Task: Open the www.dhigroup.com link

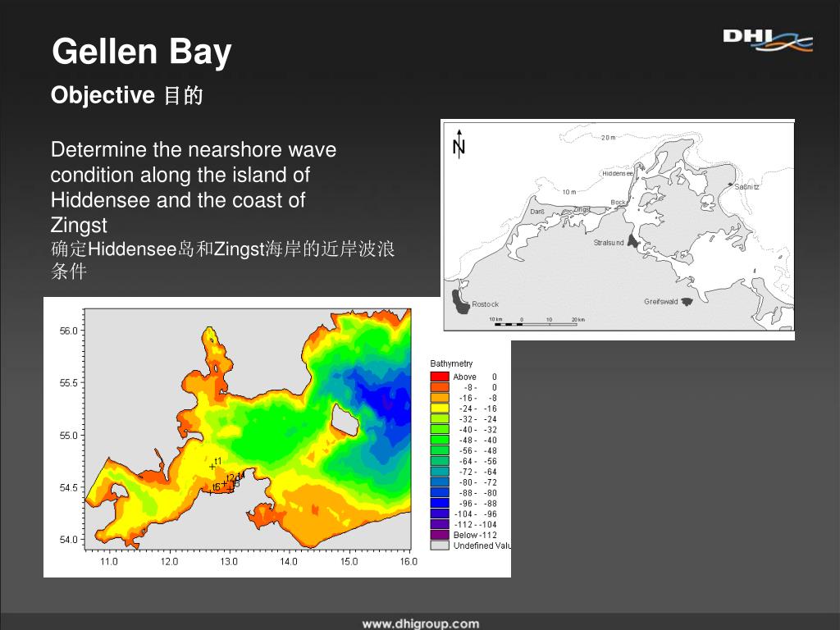Action: [421, 623]
